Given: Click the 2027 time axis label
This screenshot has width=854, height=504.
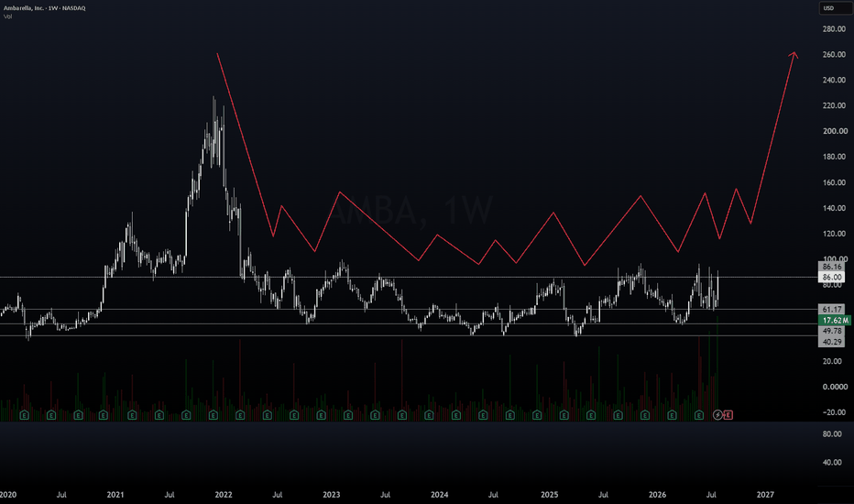Looking at the screenshot, I should [x=765, y=495].
